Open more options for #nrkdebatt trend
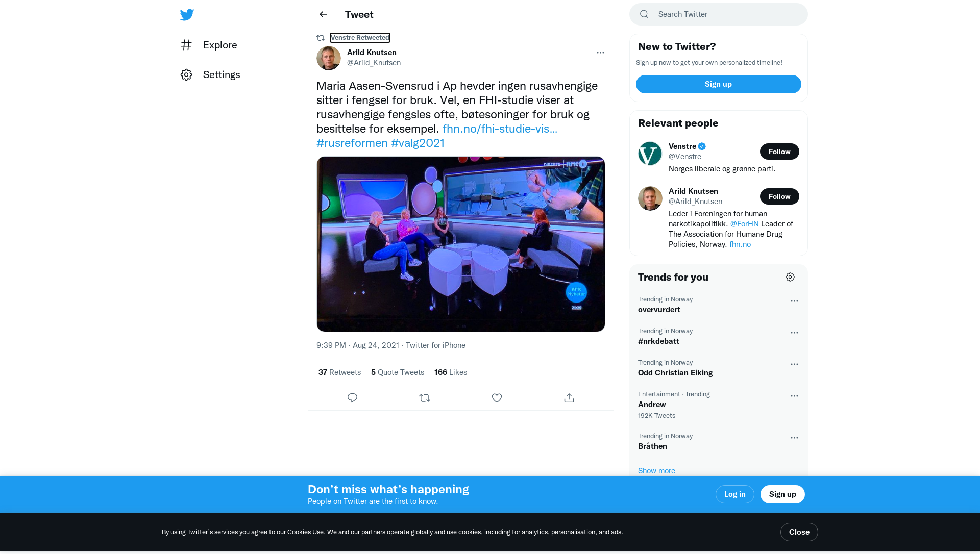Screen dimensions: 980x554 [x=794, y=333]
